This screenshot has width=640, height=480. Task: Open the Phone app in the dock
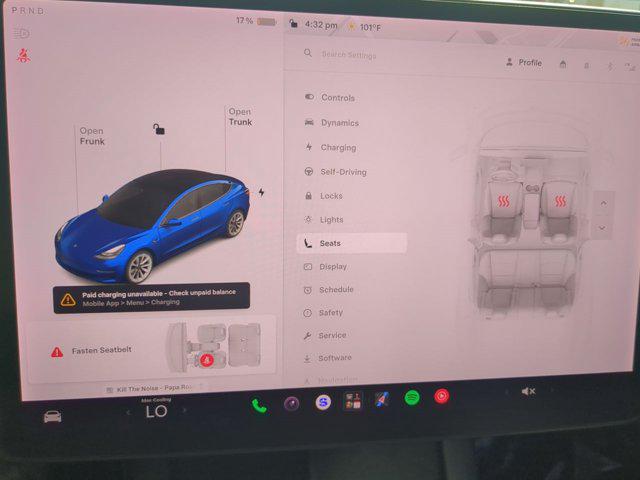pyautogui.click(x=259, y=406)
